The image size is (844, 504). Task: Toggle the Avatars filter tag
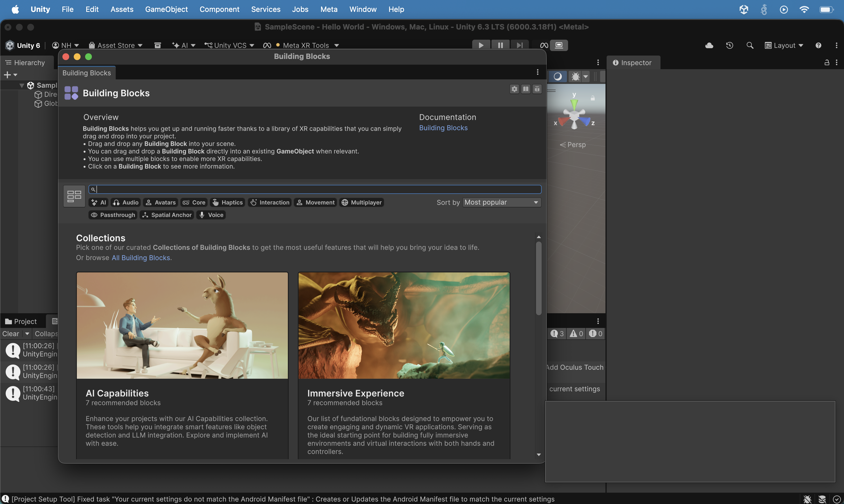(160, 202)
